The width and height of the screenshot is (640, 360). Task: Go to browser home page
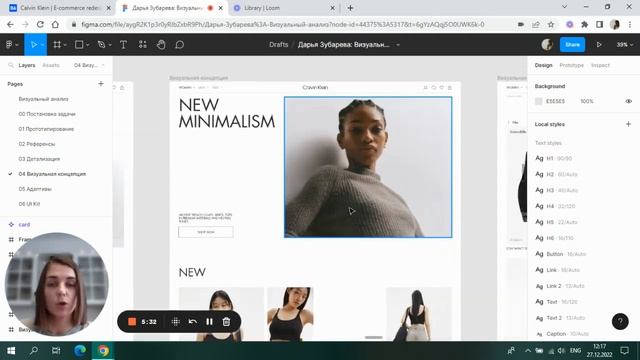pos(55,24)
